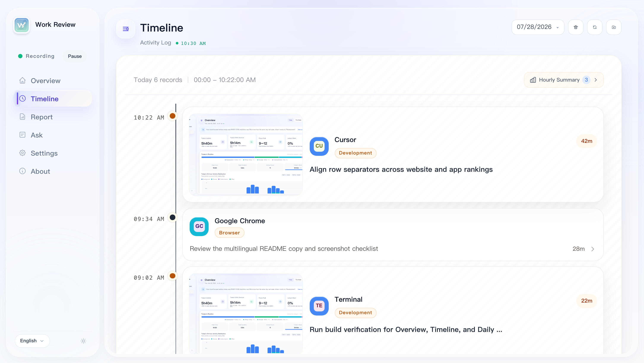Open the English language dropdown
The image size is (644, 363).
[32, 341]
